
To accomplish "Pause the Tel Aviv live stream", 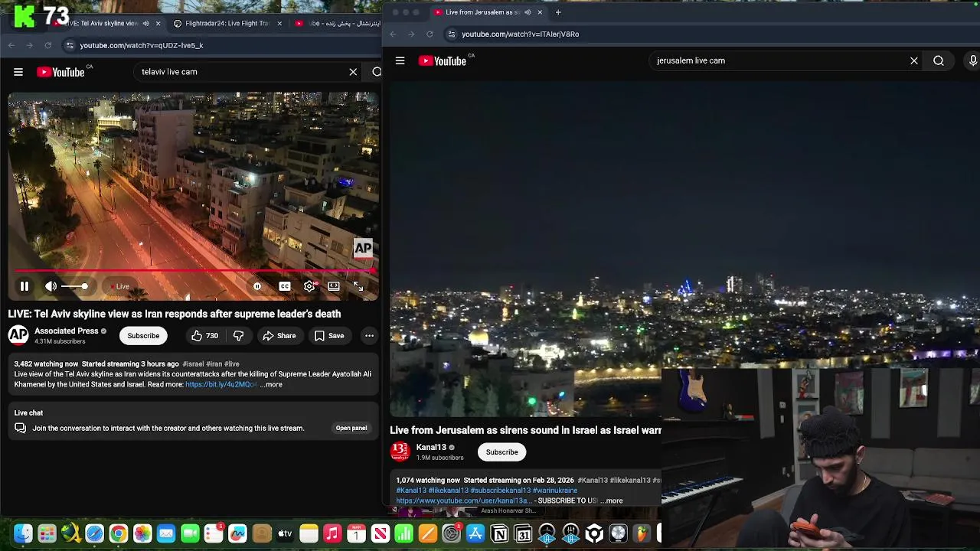I will pos(24,286).
